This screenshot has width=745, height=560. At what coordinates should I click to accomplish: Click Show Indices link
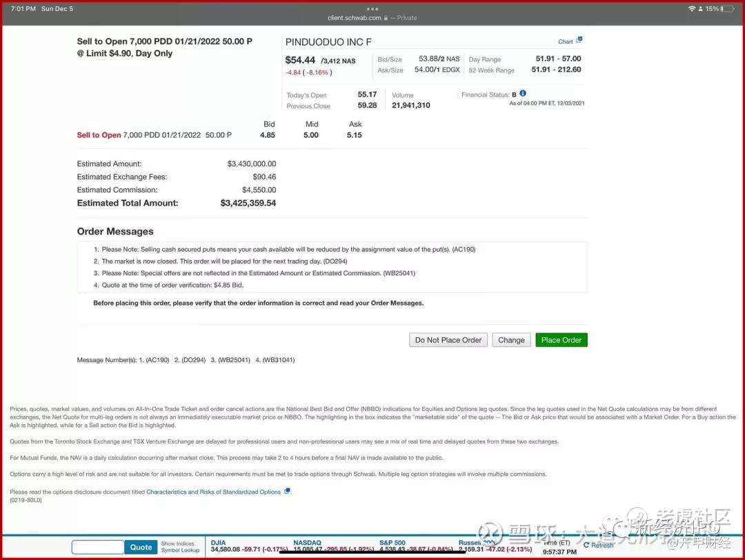[177, 543]
